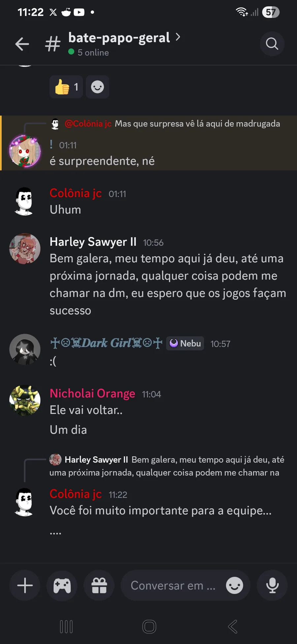297x644 pixels.
Task: Tap the Android home navigation button
Action: [x=149, y=626]
